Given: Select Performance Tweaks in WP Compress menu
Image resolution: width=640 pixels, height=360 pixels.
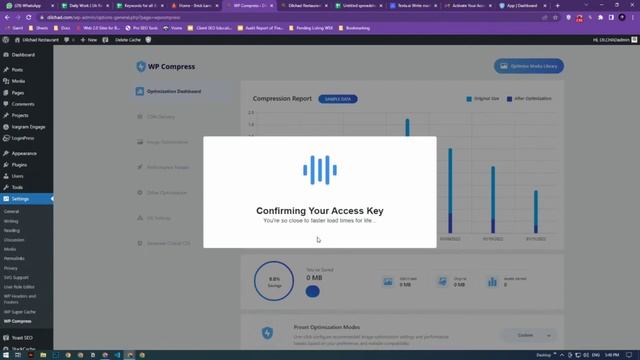Looking at the screenshot, I should (168, 167).
